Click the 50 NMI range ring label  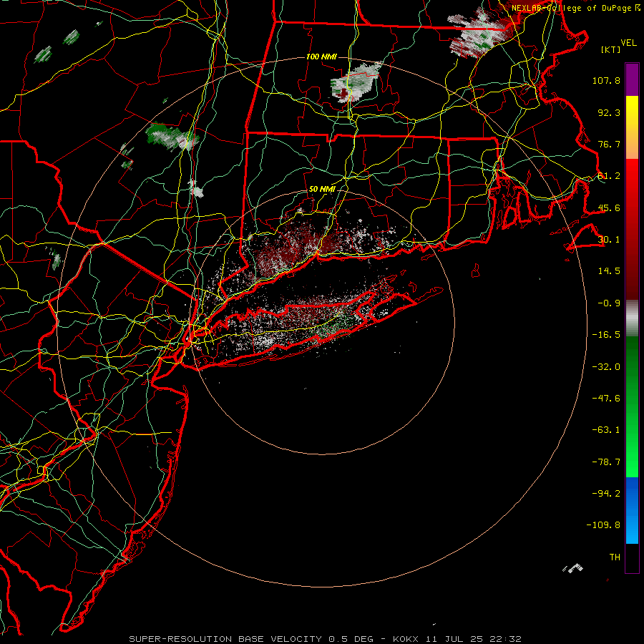pyautogui.click(x=322, y=189)
